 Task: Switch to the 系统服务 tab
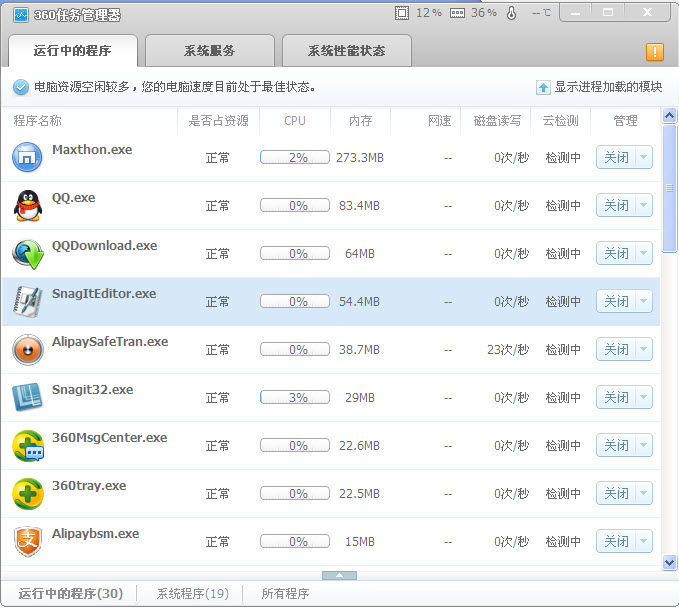[x=210, y=51]
